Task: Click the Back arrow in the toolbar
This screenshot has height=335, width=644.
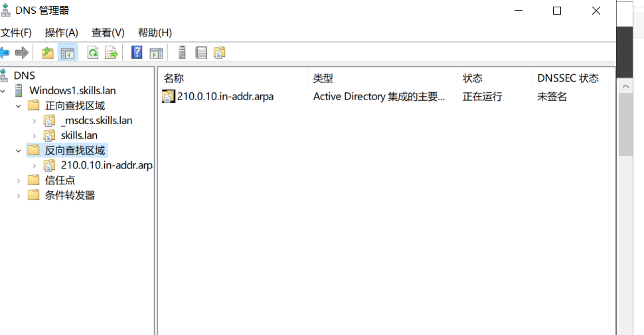Action: click(5, 52)
